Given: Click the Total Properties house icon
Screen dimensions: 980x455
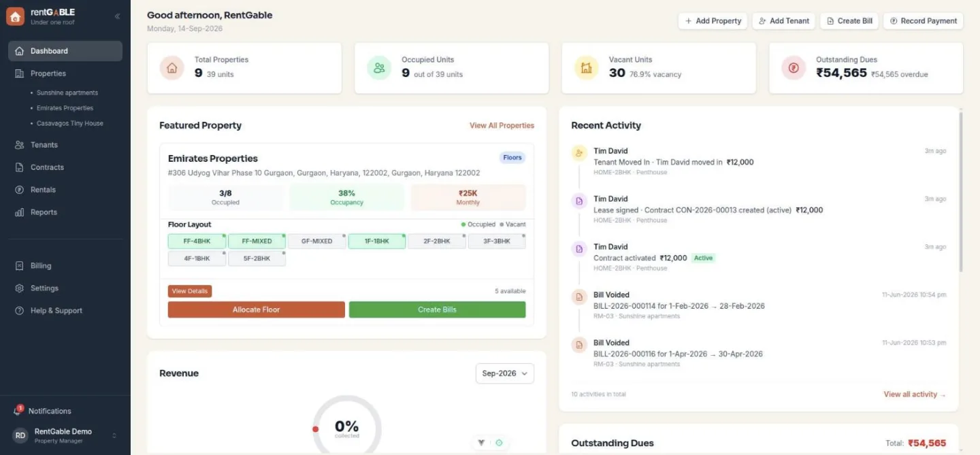Looking at the screenshot, I should (x=172, y=68).
